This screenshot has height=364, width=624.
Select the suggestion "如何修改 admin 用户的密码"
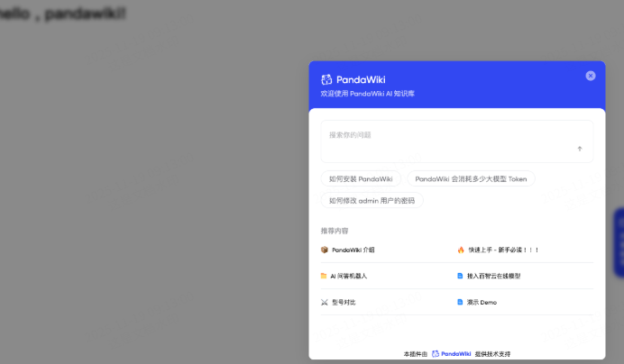pos(372,201)
